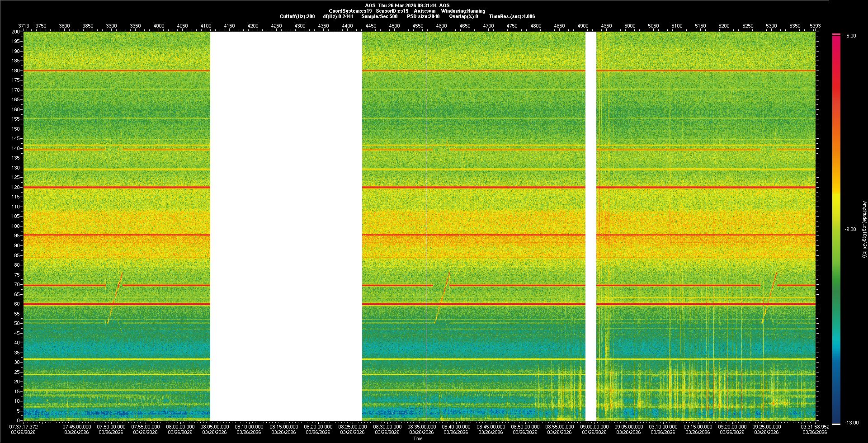Click the -13.00 marker at color scale bottom
Image resolution: width=868 pixels, height=443 pixels.
(x=851, y=423)
